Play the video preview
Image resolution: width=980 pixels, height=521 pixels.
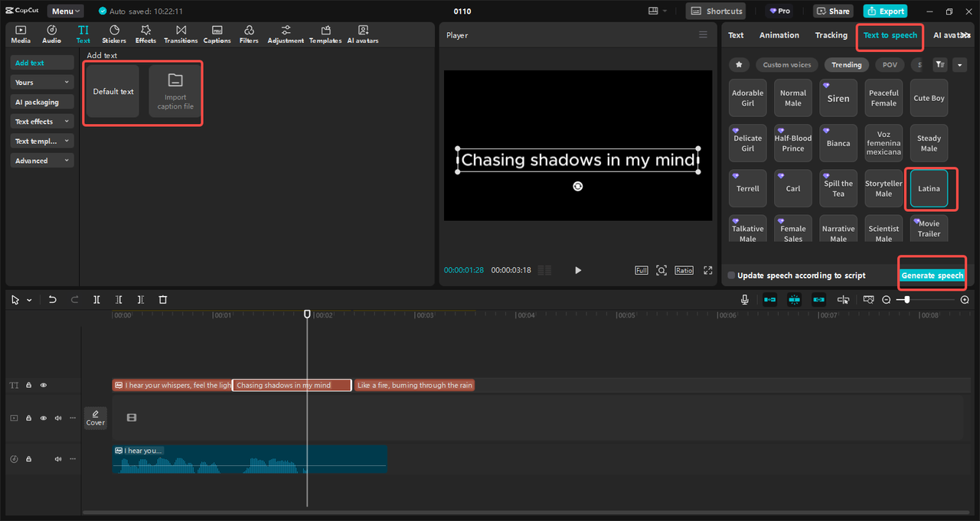[x=578, y=270]
